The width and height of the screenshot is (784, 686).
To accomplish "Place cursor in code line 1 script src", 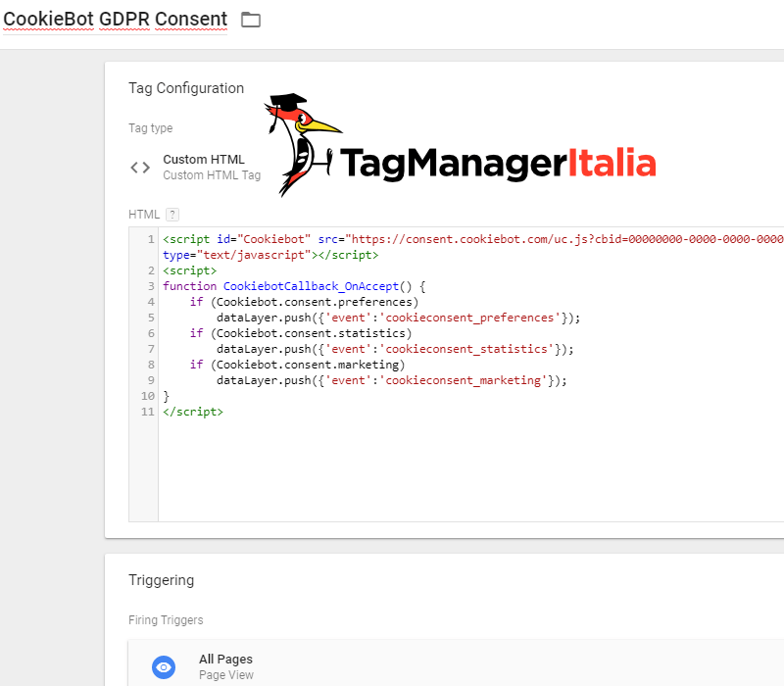I will (472, 239).
